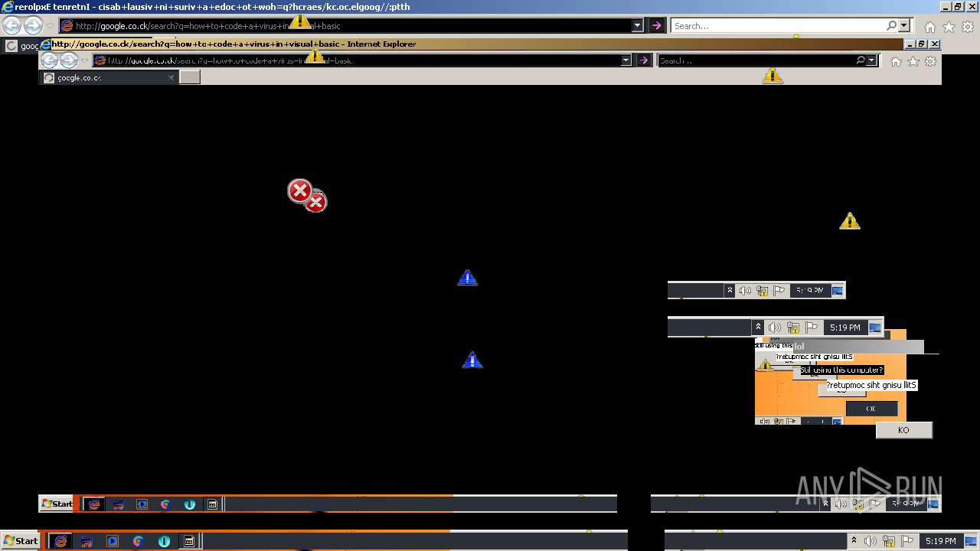Open network status in the bottommost system tray
This screenshot has width=980, height=551.
pyautogui.click(x=889, y=541)
